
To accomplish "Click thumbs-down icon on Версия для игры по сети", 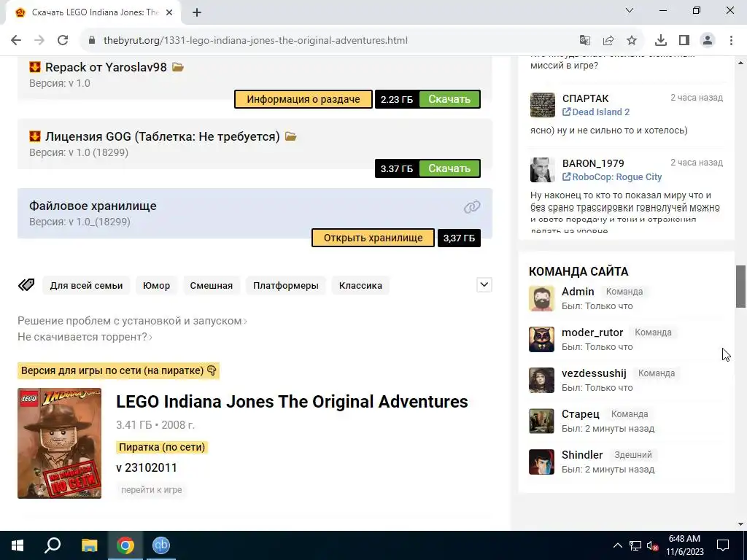I will (212, 370).
